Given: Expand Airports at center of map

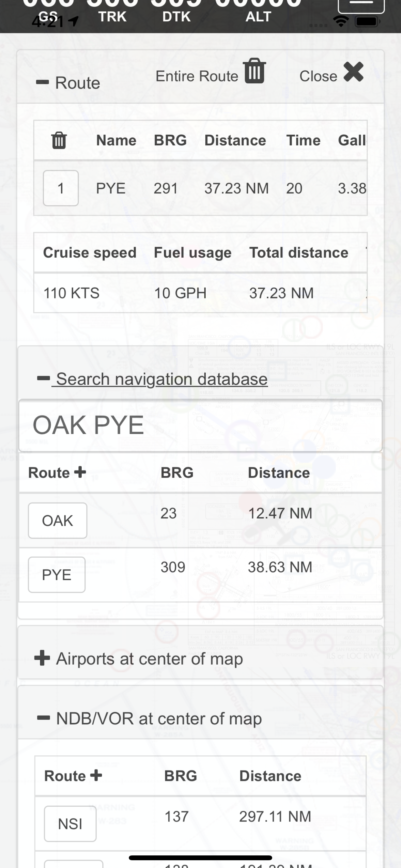Looking at the screenshot, I should coord(43,658).
